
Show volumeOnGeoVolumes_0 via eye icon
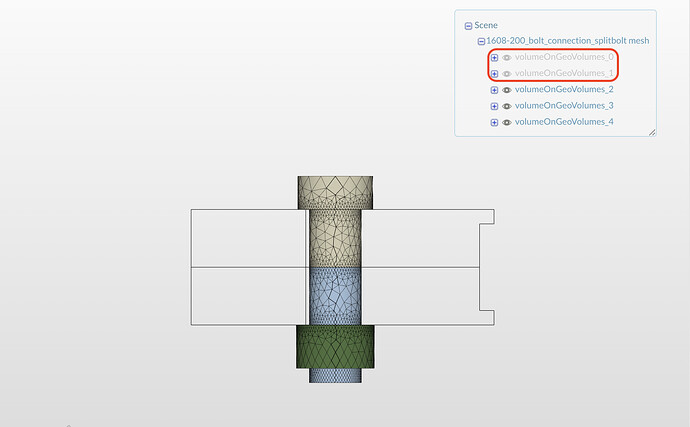[x=507, y=58]
